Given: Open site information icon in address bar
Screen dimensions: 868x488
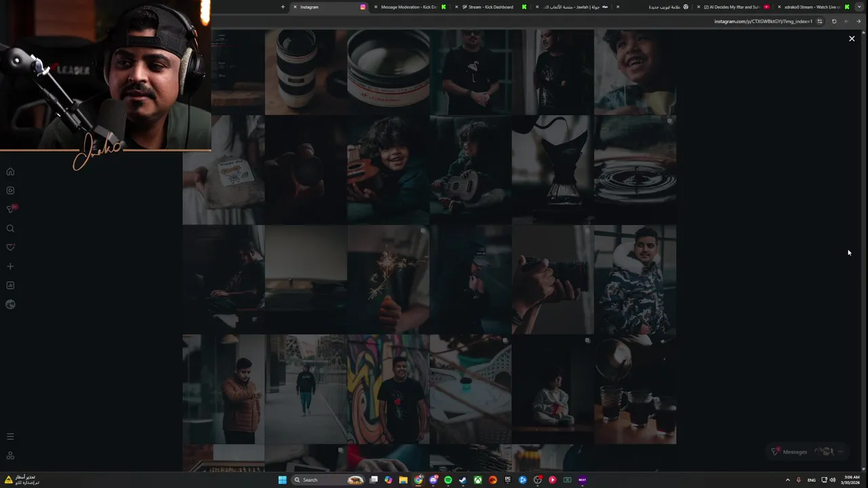Looking at the screenshot, I should point(820,21).
